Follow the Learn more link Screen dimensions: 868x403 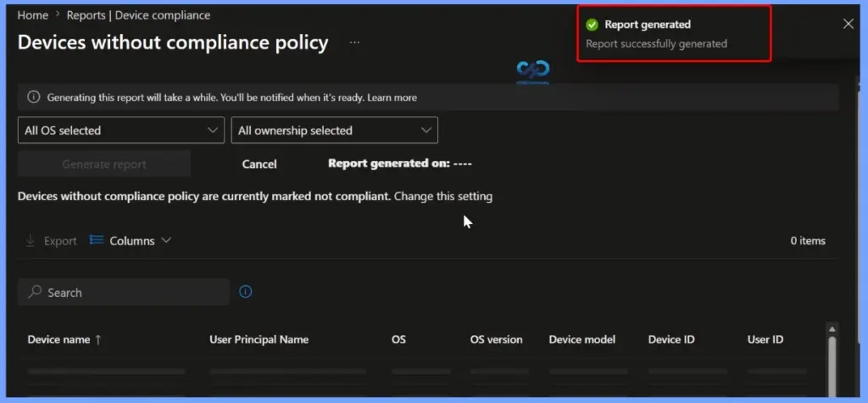pyautogui.click(x=392, y=98)
